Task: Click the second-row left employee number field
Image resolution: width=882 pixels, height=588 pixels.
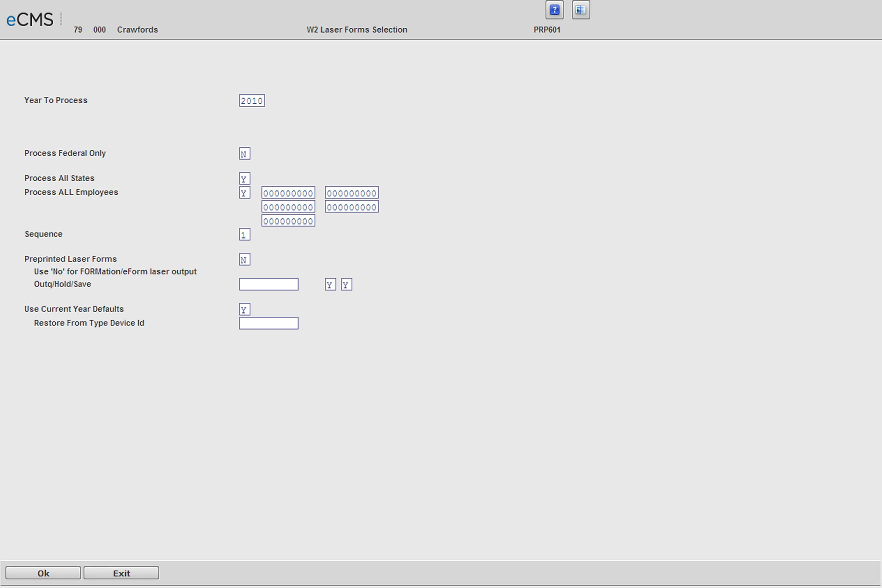Action: [288, 207]
